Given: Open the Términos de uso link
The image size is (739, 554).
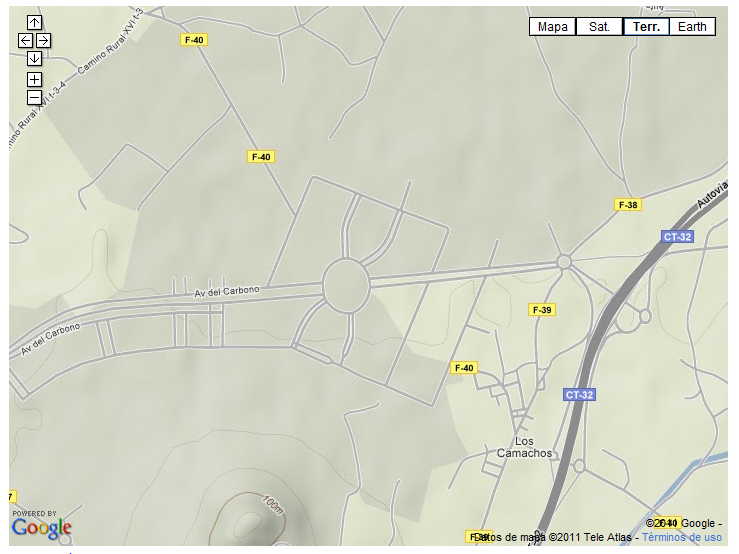Looking at the screenshot, I should point(681,537).
